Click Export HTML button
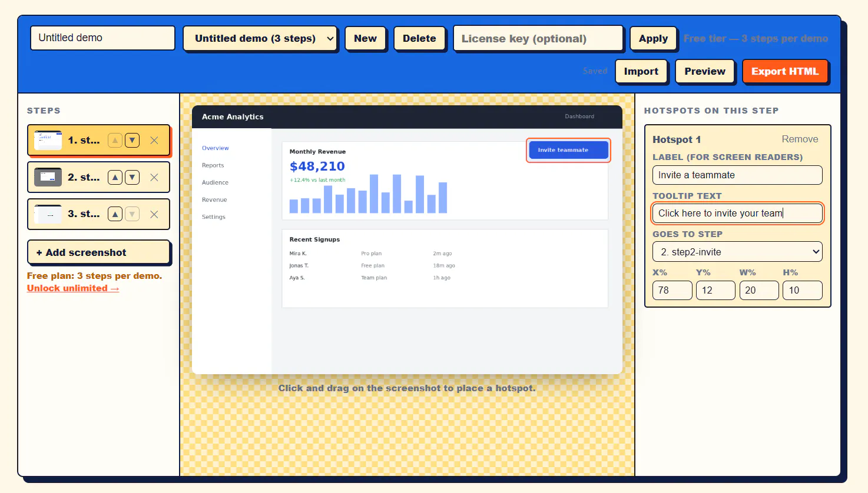 point(785,71)
